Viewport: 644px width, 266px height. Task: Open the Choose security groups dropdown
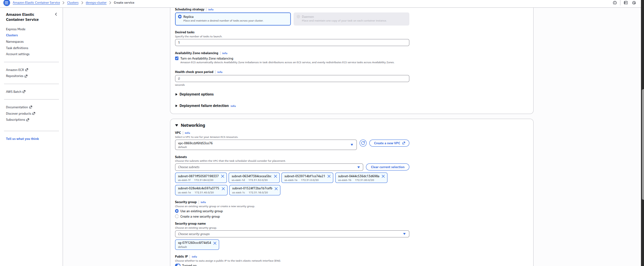tap(292, 234)
